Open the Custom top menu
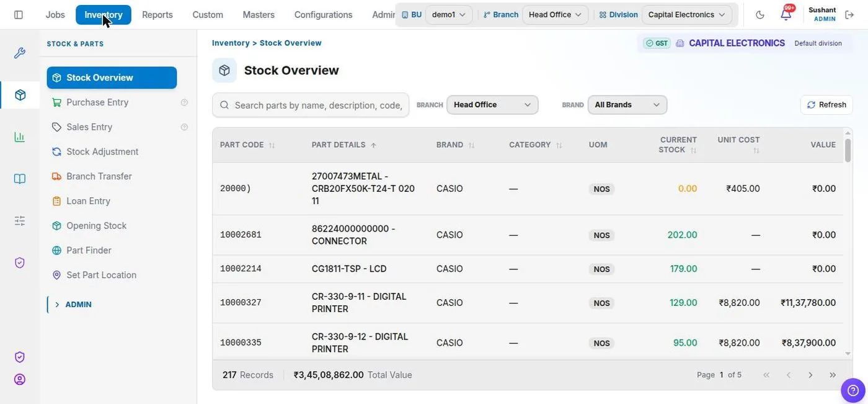Viewport: 868px width, 404px height. click(x=208, y=15)
